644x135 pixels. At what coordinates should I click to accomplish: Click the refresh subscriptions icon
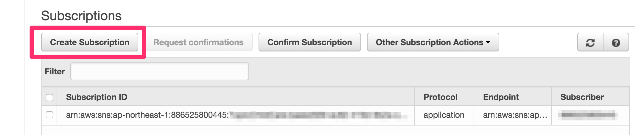tap(590, 43)
